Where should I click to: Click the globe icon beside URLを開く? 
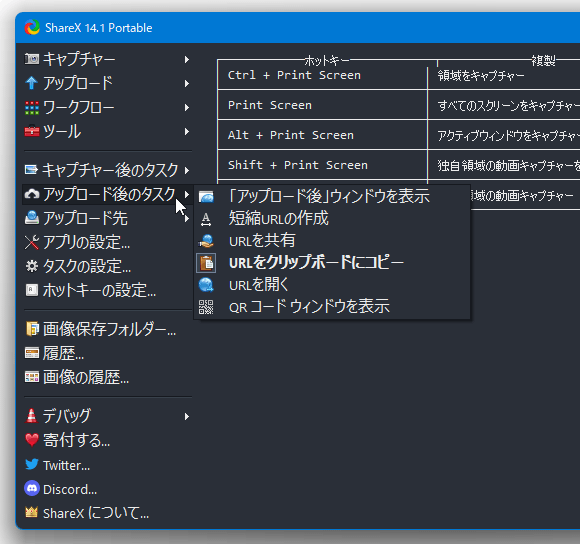pyautogui.click(x=206, y=285)
